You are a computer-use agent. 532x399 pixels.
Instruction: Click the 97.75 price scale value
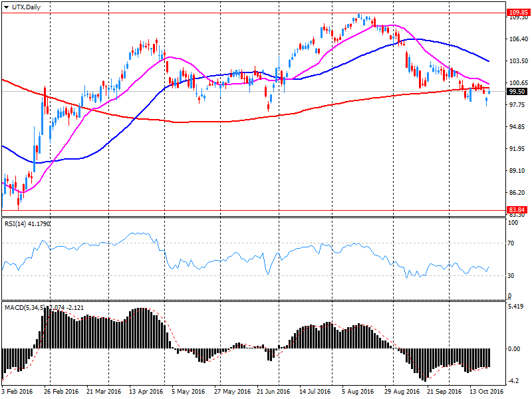(519, 105)
